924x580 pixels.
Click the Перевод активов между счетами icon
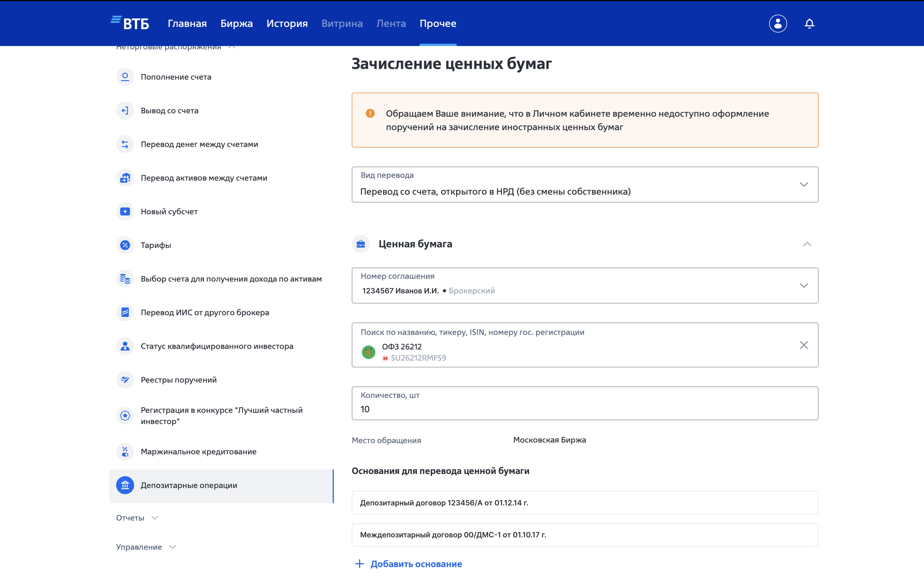[x=125, y=178]
